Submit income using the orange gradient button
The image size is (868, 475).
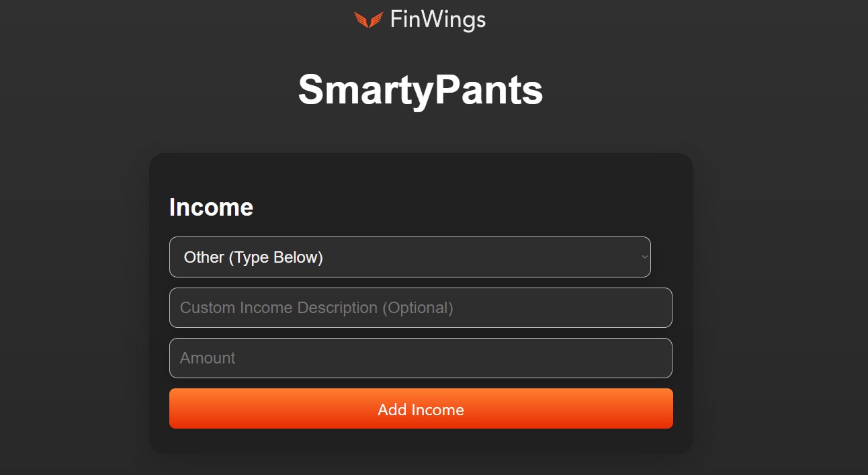click(421, 408)
